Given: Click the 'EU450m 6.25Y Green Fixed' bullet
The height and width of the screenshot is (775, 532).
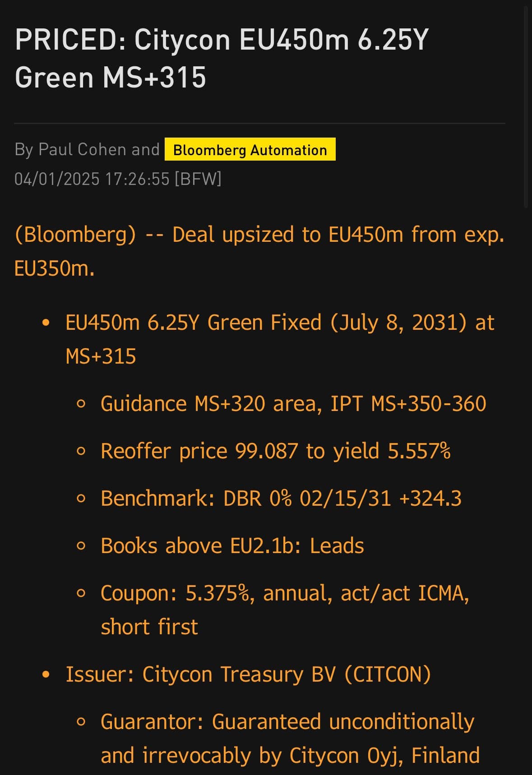Looking at the screenshot, I should pos(194,323).
